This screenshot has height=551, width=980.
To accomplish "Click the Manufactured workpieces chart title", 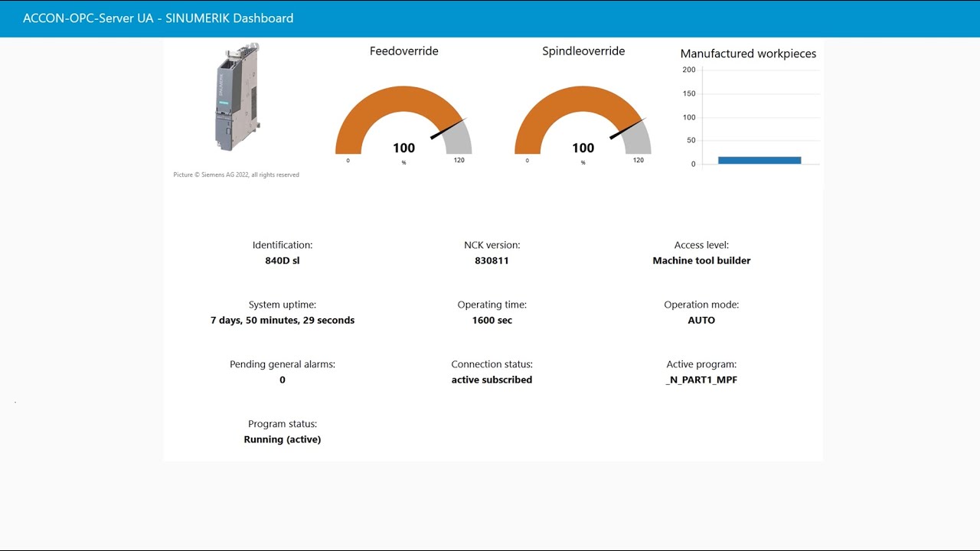I will pos(748,54).
